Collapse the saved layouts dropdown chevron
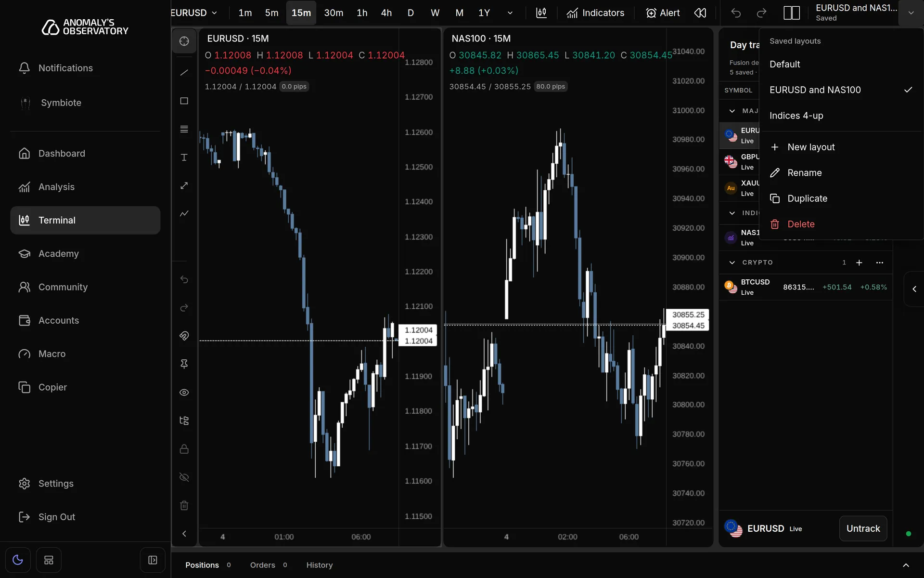Screen dimensions: 924x578 coord(911,13)
